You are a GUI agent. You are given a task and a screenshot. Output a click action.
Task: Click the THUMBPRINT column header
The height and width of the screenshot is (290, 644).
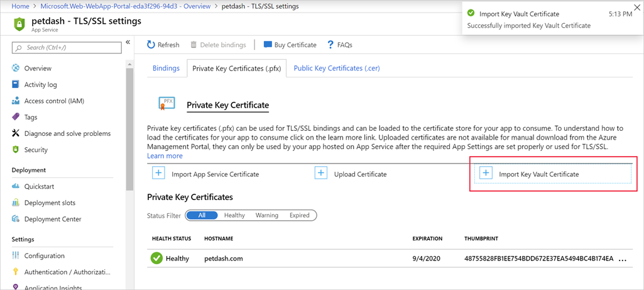coord(481,238)
